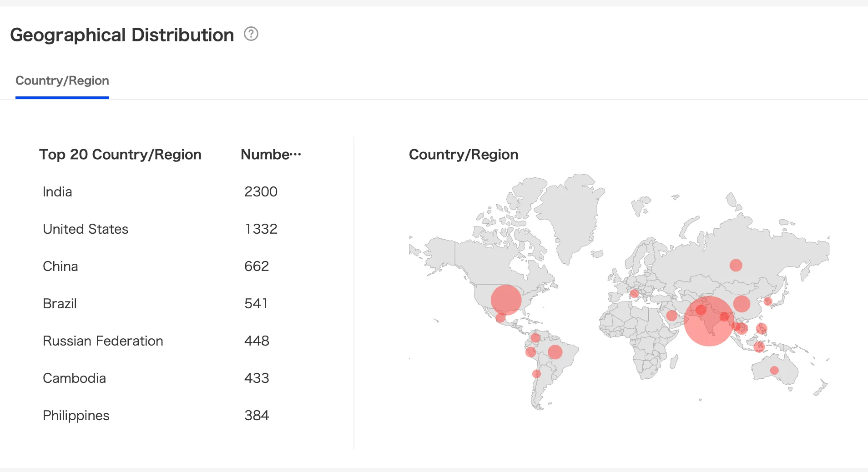The width and height of the screenshot is (868, 472).
Task: Click the truncated Number column header
Action: click(271, 155)
